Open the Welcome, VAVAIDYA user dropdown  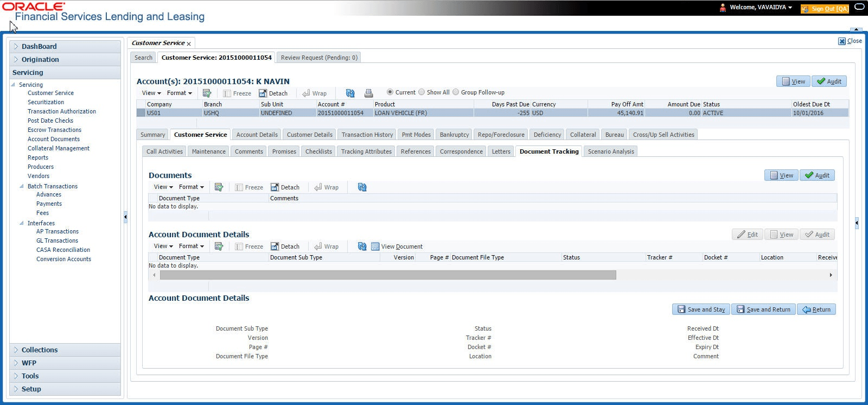(761, 8)
